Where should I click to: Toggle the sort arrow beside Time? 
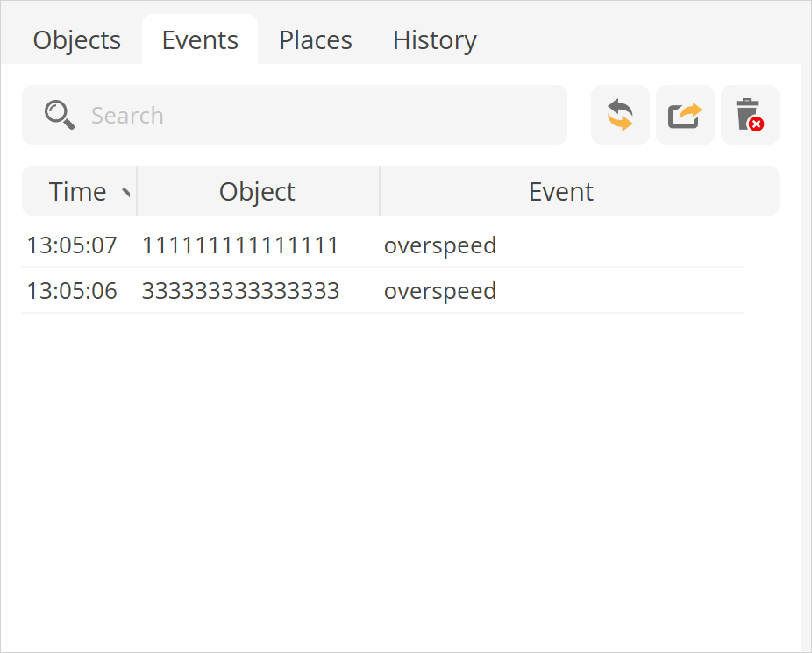(x=125, y=193)
